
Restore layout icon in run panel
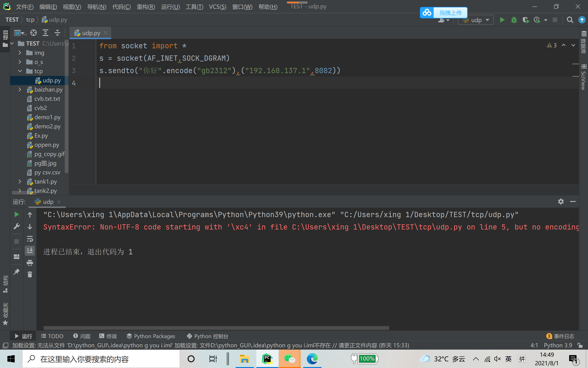[x=17, y=256]
